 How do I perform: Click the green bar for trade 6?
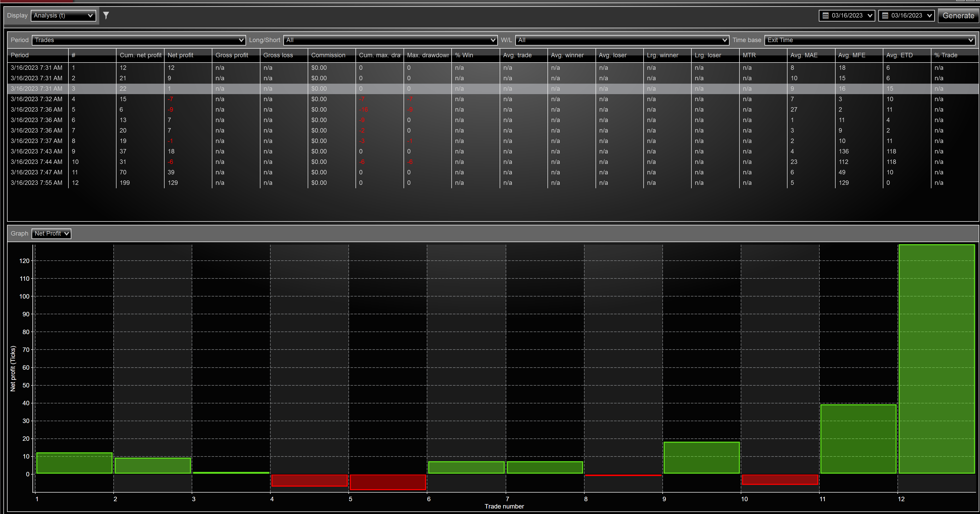click(x=466, y=467)
